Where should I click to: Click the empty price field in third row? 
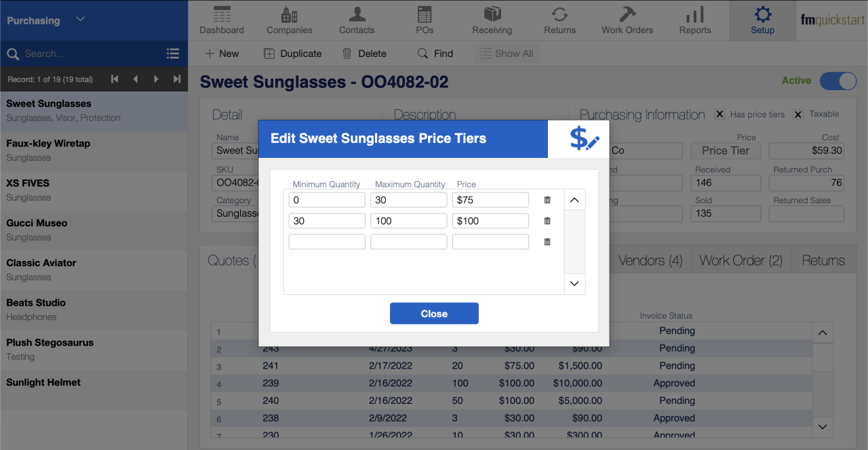[490, 242]
